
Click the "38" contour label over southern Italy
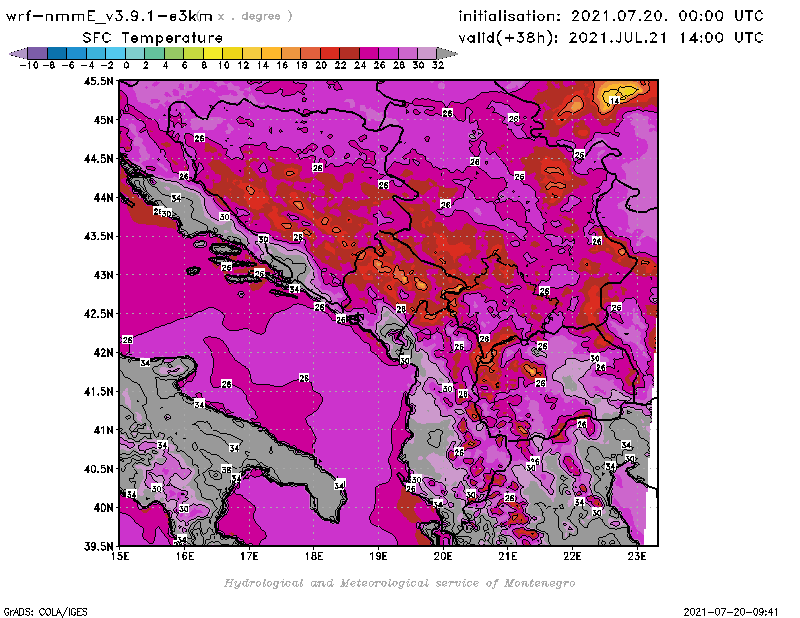227,469
